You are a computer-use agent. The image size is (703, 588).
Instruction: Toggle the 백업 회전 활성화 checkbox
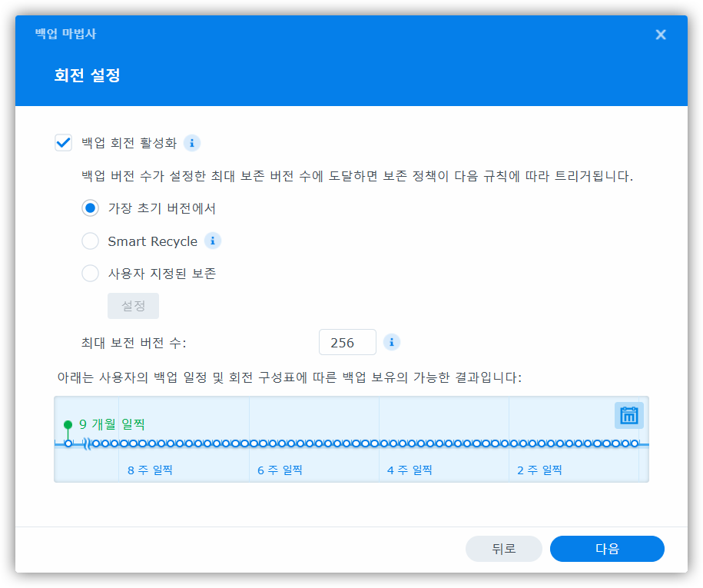(x=64, y=143)
